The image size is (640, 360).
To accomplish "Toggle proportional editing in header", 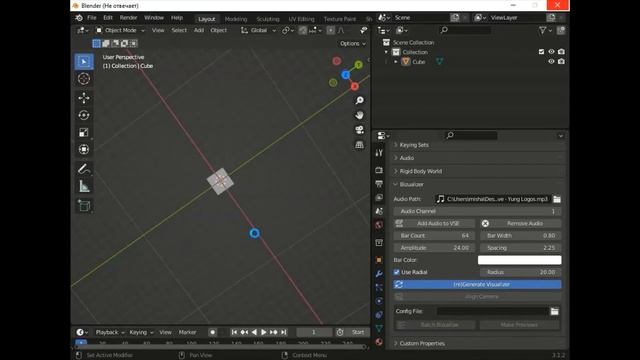I will (330, 30).
